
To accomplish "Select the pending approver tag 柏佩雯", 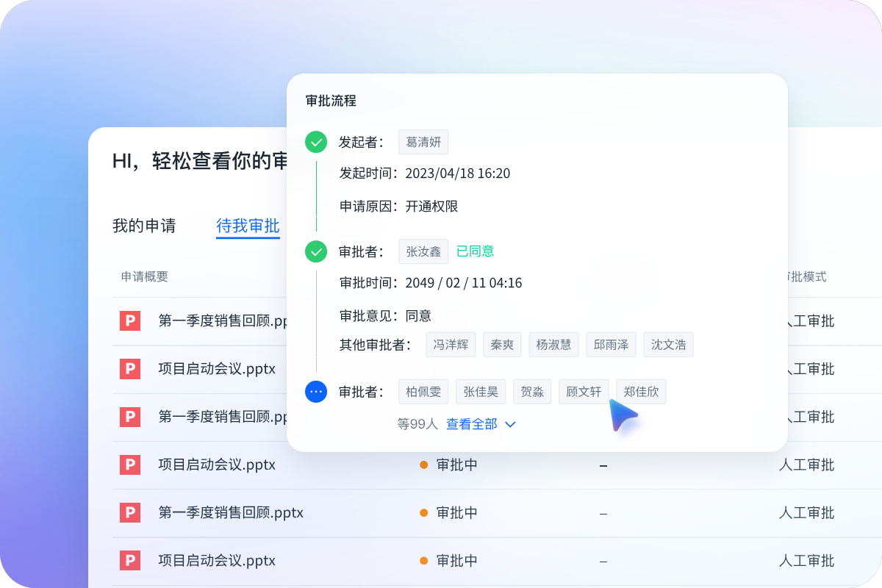I will (423, 392).
